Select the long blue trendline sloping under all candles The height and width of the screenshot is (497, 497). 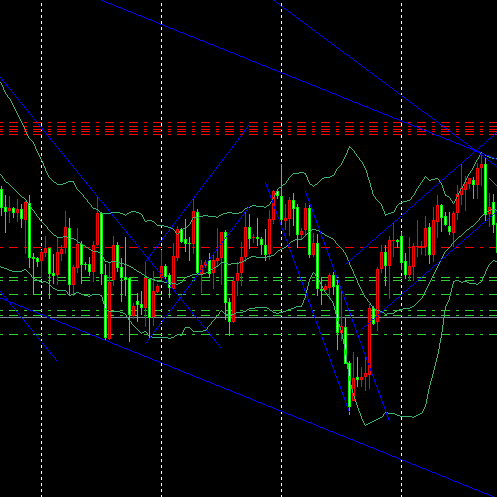[248, 397]
